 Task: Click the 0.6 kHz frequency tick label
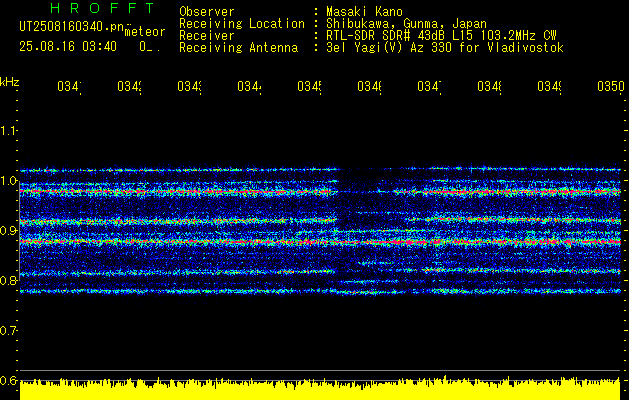click(x=8, y=380)
